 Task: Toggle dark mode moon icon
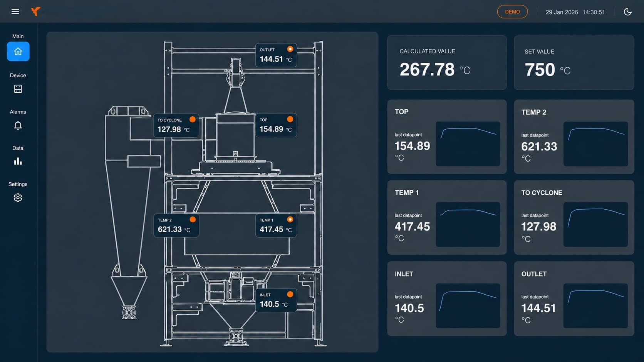coord(627,12)
